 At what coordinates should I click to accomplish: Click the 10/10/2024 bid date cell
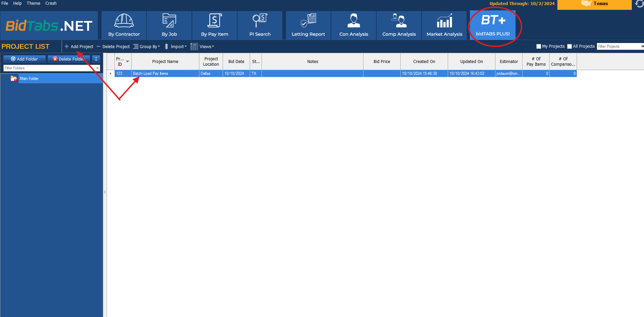236,73
